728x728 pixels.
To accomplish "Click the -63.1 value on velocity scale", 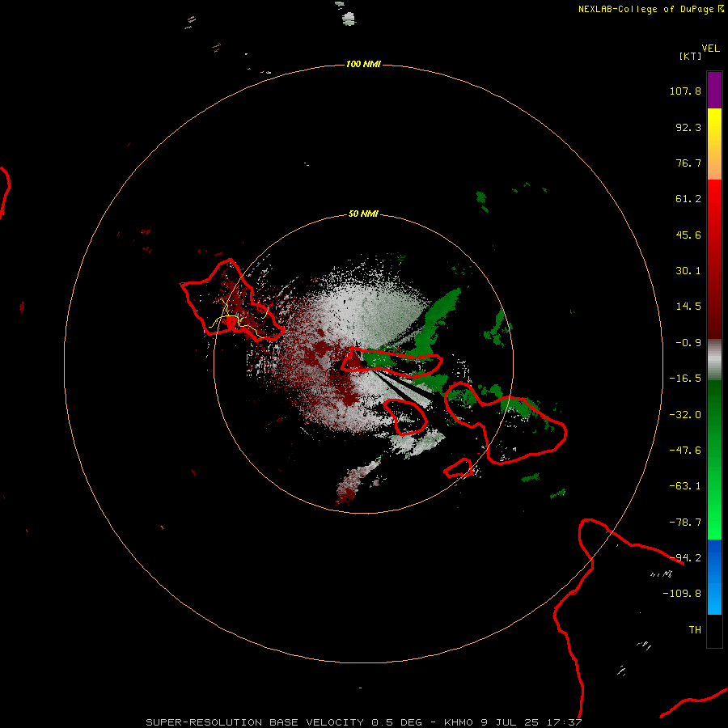I will [685, 486].
